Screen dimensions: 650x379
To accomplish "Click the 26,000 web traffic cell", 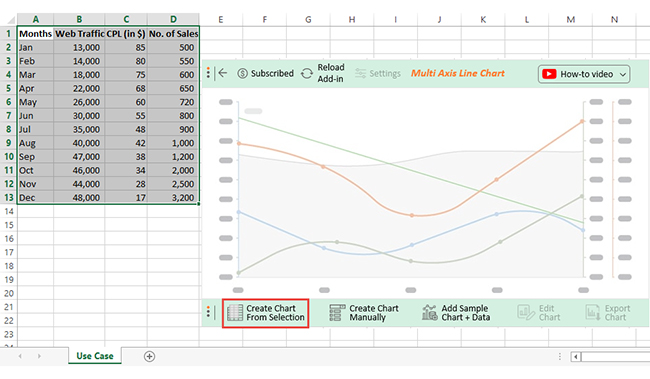I will tap(79, 102).
